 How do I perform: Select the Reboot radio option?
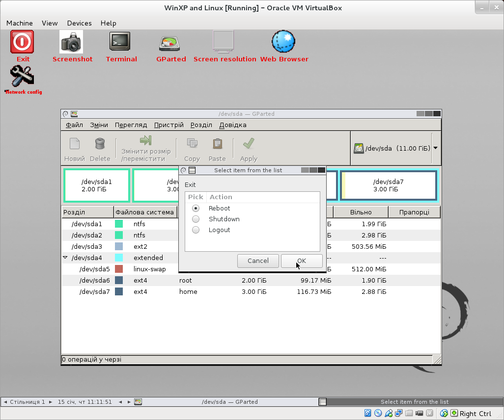click(196, 209)
